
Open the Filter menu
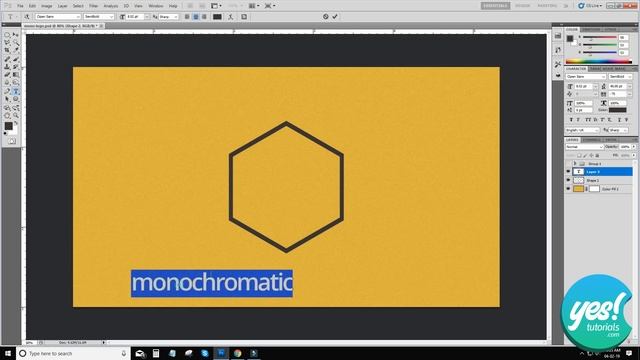coord(93,6)
